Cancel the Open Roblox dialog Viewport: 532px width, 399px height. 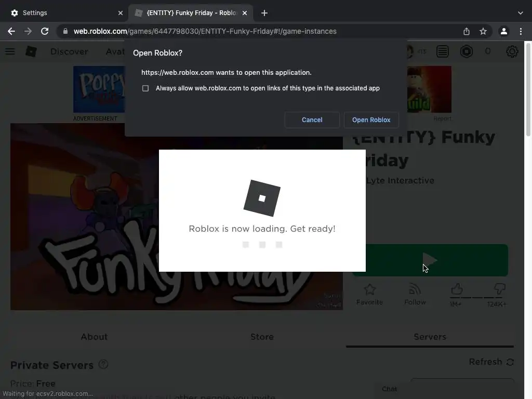(312, 120)
